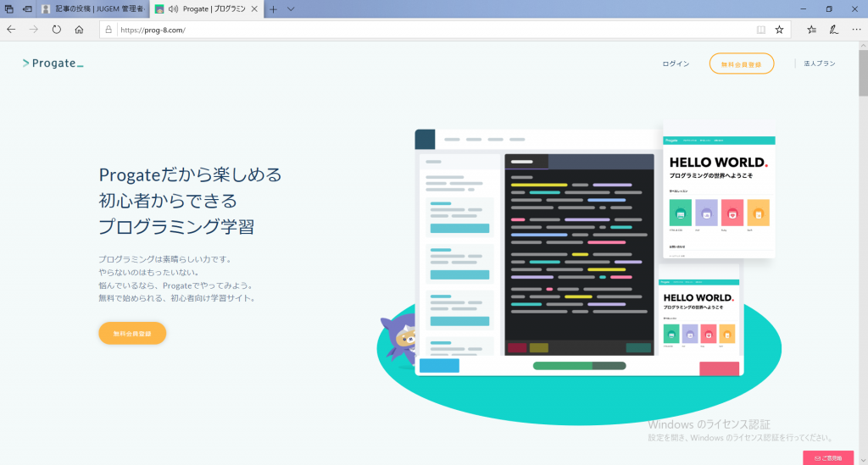This screenshot has height=465, width=868.
Task: Toggle reading view book icon
Action: click(760, 29)
